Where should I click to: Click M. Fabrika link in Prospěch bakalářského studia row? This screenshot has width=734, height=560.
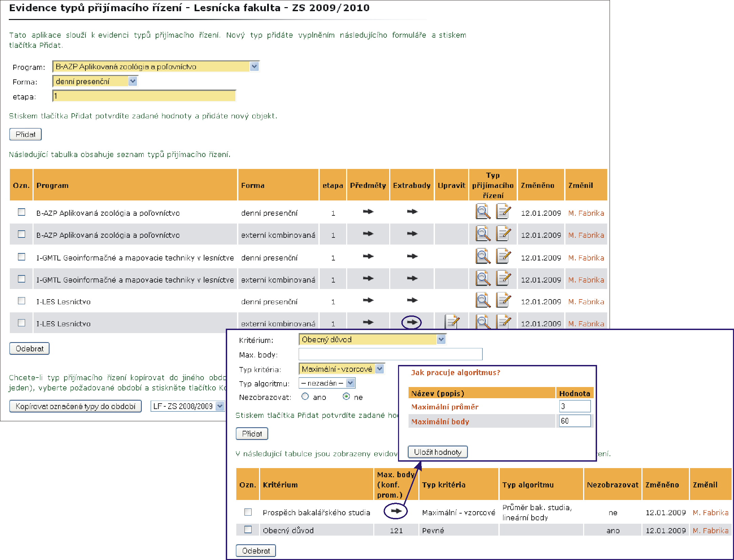pyautogui.click(x=711, y=513)
